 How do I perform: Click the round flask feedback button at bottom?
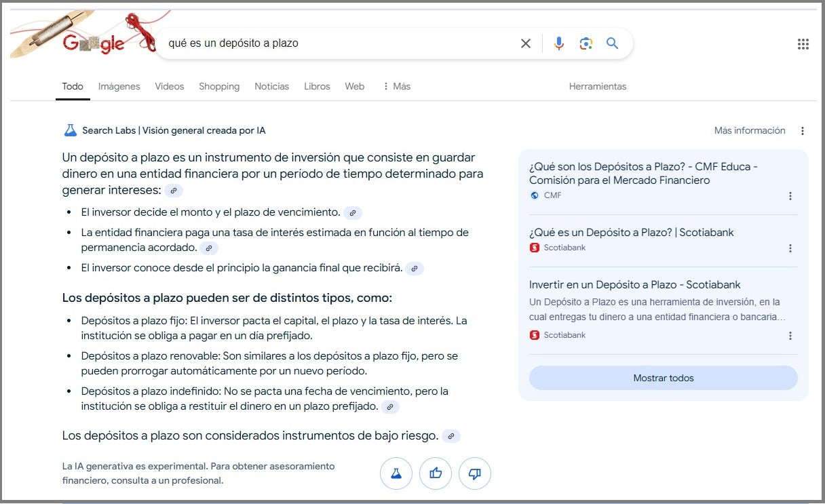(396, 473)
